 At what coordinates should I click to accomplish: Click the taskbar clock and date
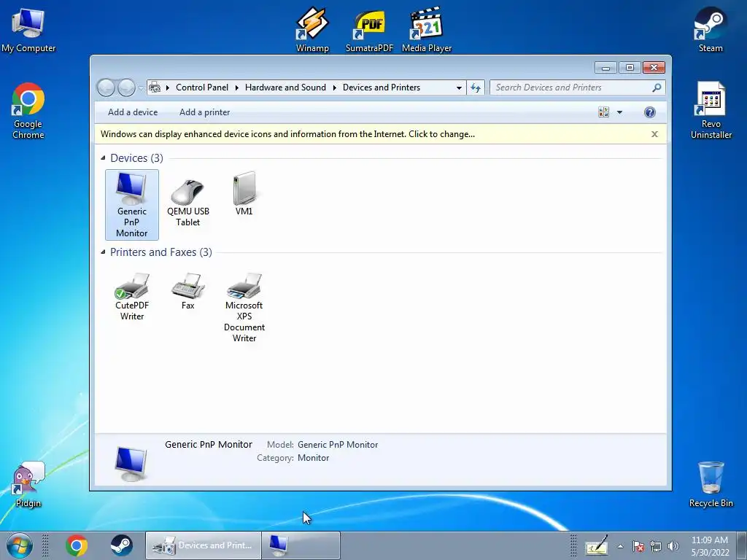coord(710,546)
